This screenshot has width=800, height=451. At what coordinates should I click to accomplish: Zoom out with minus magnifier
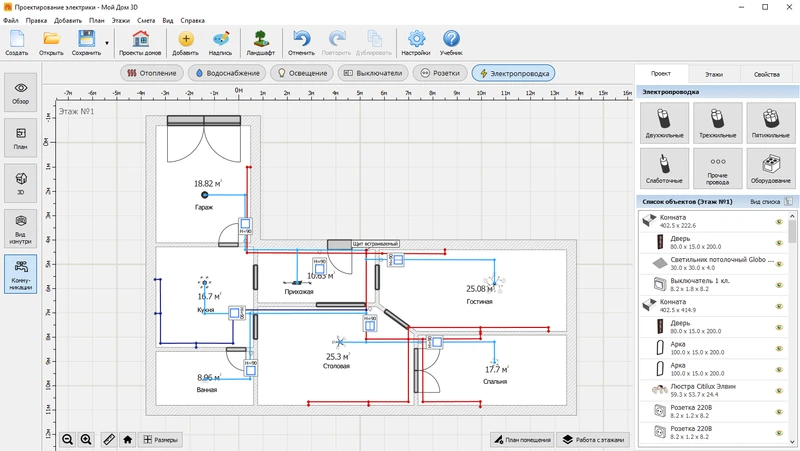(x=67, y=439)
